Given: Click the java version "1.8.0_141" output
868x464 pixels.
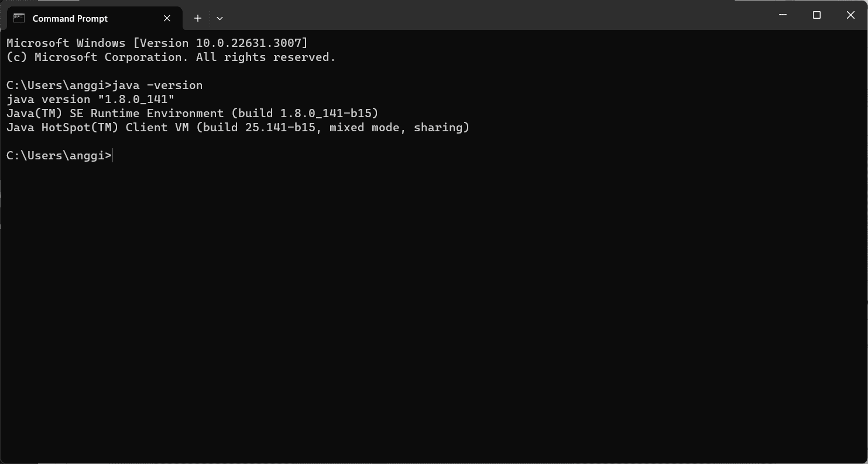Looking at the screenshot, I should point(91,100).
